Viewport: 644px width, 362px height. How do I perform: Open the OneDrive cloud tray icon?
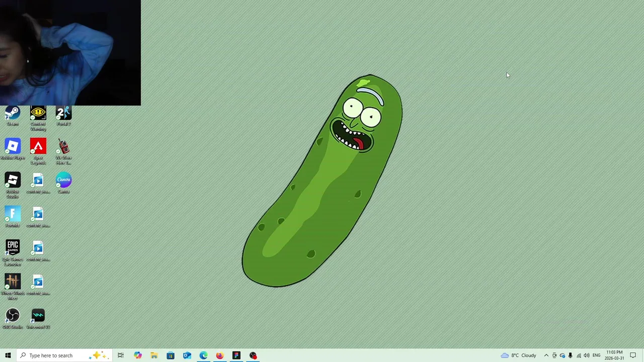pos(562,355)
